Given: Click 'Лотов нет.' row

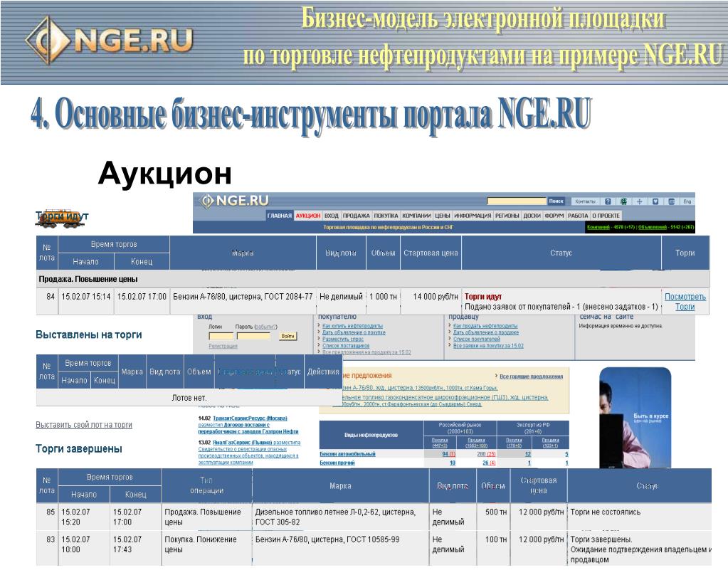Looking at the screenshot, I should point(189,398).
